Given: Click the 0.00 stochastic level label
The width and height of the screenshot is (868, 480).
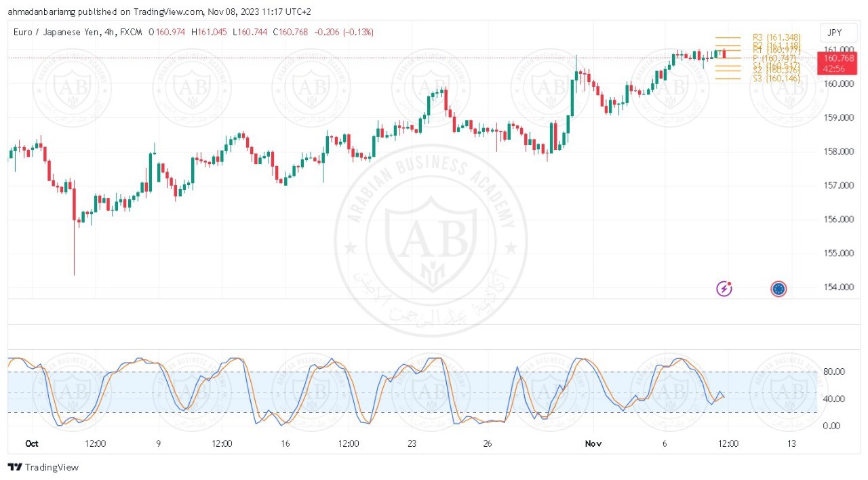Looking at the screenshot, I should point(833,426).
